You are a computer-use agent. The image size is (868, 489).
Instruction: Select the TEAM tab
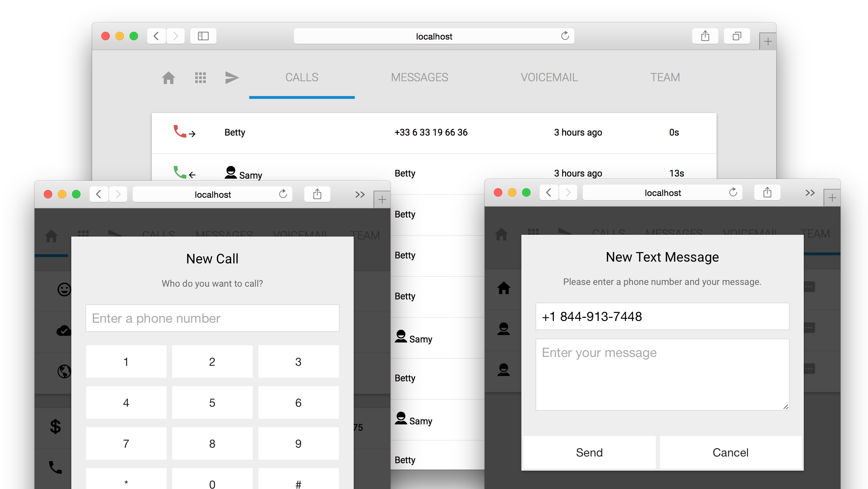pos(665,77)
